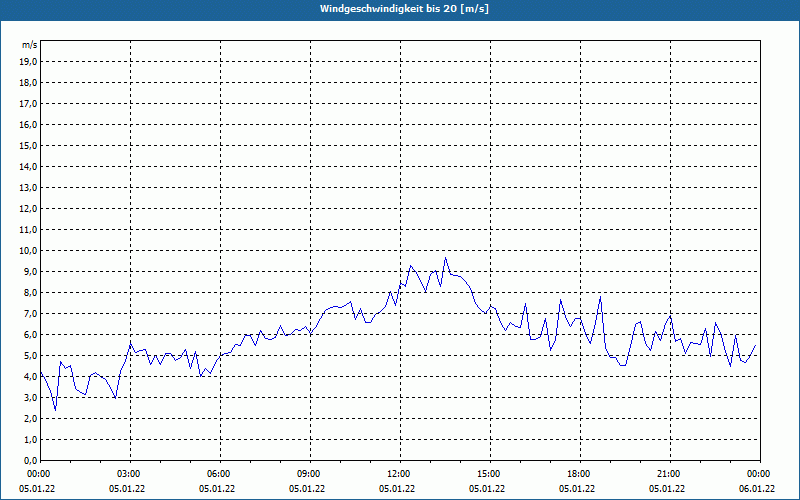Click the '15:00' time label
800x500 pixels.
490,474
